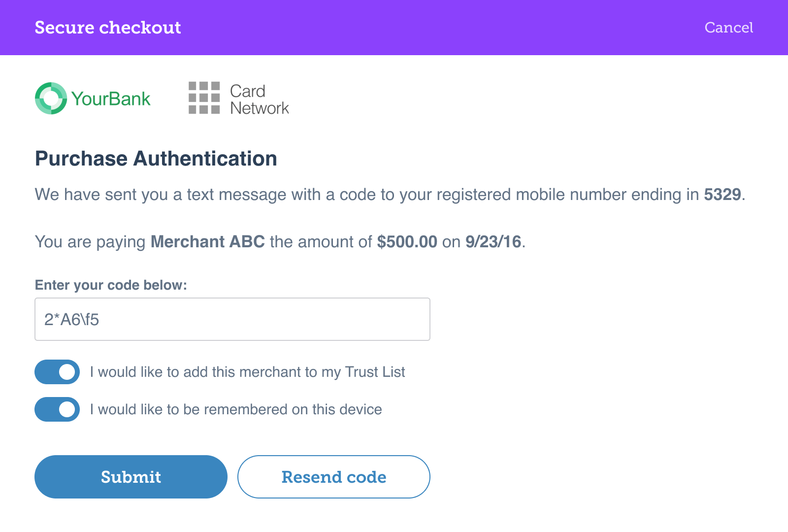Click the Card Network label text

[259, 99]
